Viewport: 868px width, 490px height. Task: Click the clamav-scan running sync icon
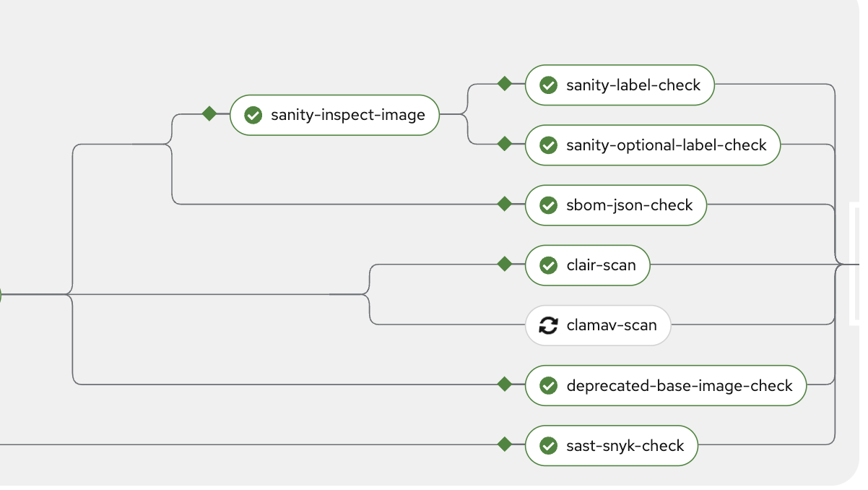549,325
